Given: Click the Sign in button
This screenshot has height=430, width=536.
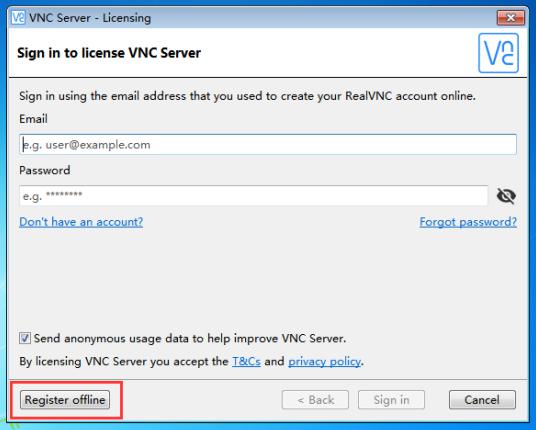Looking at the screenshot, I should (391, 400).
